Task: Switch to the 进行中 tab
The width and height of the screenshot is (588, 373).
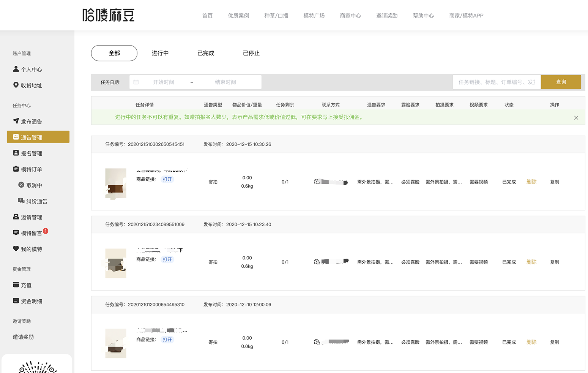Action: (160, 53)
